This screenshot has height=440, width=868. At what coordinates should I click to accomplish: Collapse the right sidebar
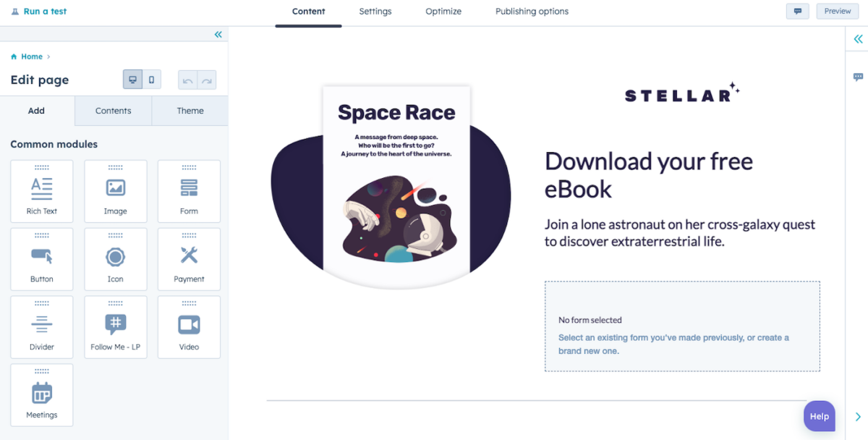pyautogui.click(x=858, y=39)
